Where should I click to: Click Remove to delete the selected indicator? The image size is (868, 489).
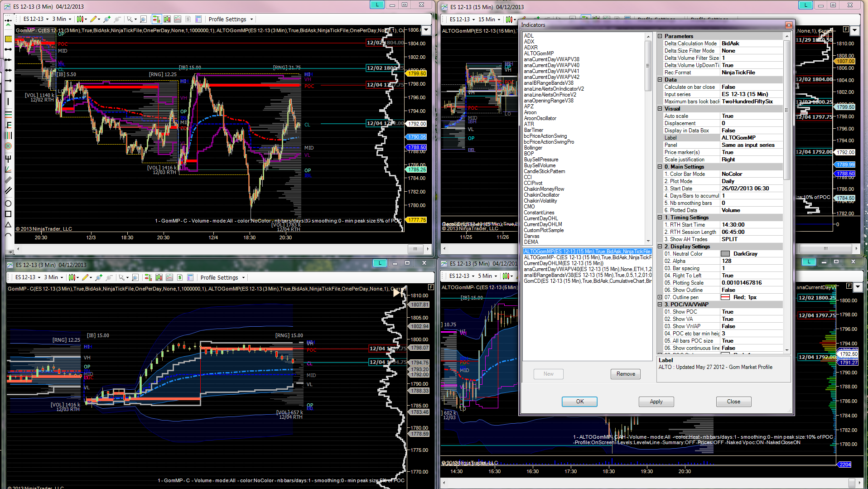626,374
